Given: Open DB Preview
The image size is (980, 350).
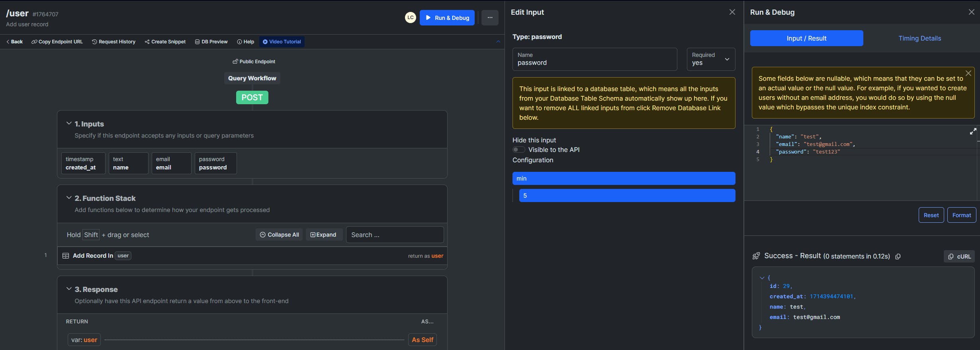Looking at the screenshot, I should pos(211,42).
